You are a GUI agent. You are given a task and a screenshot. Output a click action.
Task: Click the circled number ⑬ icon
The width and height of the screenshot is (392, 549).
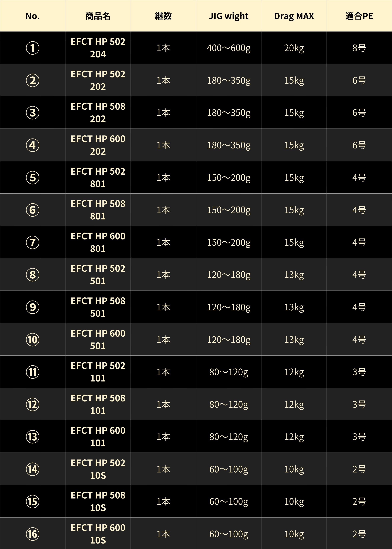pyautogui.click(x=33, y=437)
